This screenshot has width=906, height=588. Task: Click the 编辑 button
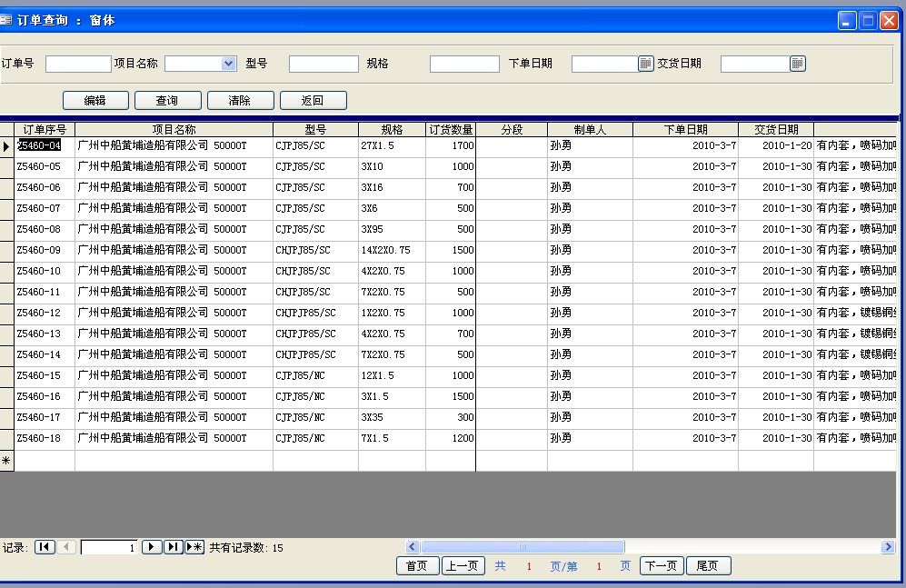(95, 101)
